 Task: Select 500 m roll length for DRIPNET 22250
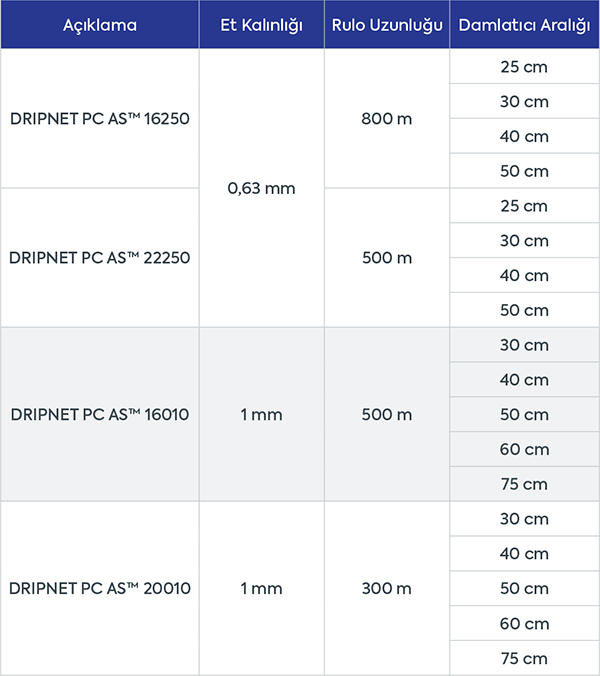[386, 257]
